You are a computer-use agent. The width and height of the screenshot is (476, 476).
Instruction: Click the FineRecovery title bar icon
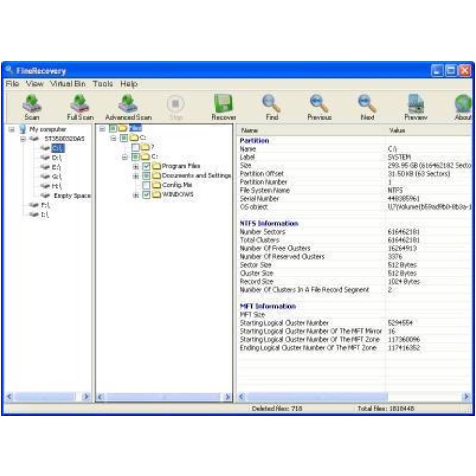9,70
